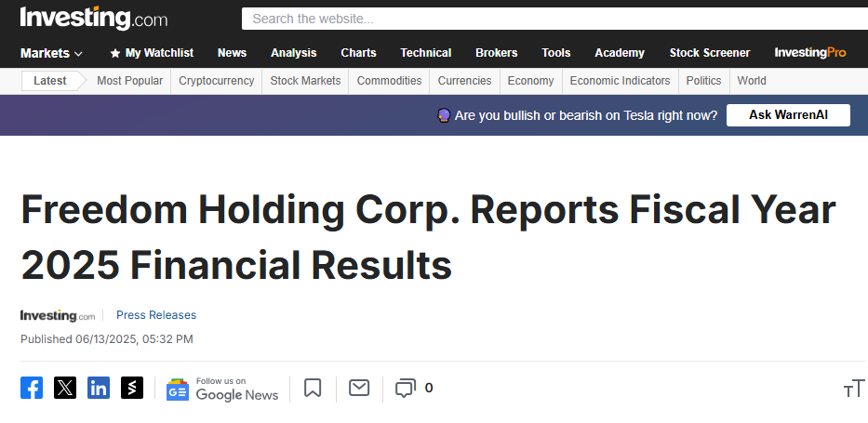Share article on X
This screenshot has height=423, width=868.
point(65,388)
